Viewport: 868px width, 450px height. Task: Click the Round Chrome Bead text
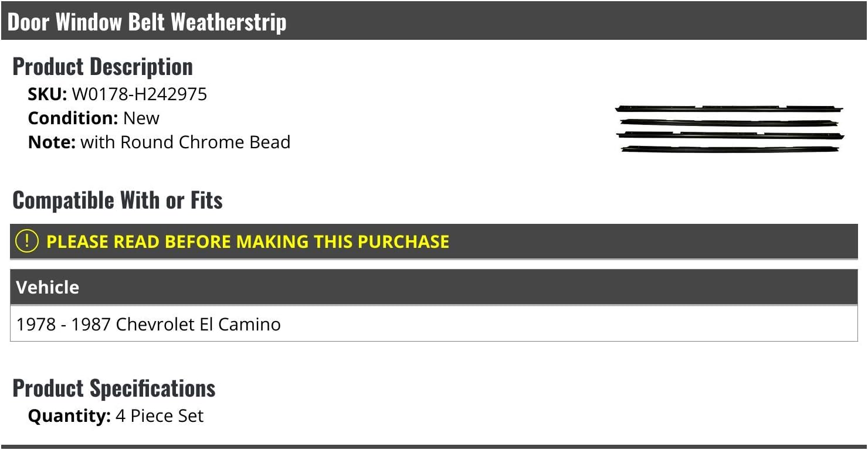point(205,142)
